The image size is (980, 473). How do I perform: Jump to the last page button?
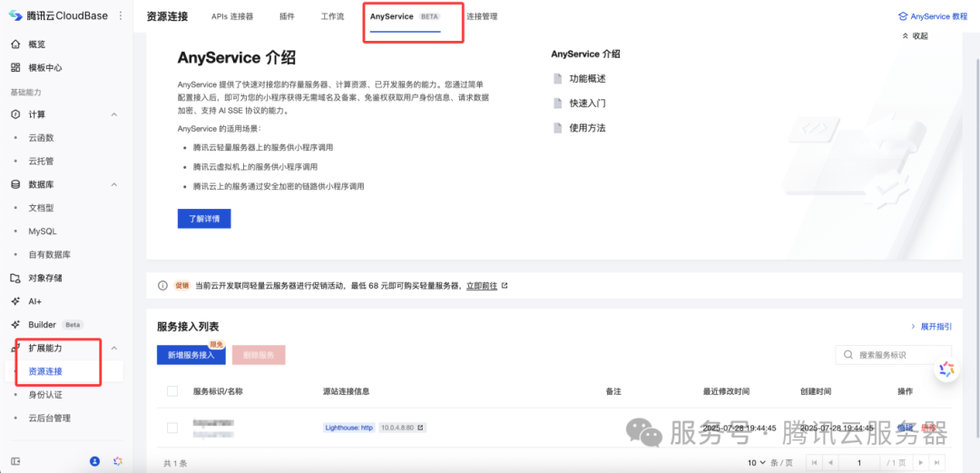coord(936,462)
